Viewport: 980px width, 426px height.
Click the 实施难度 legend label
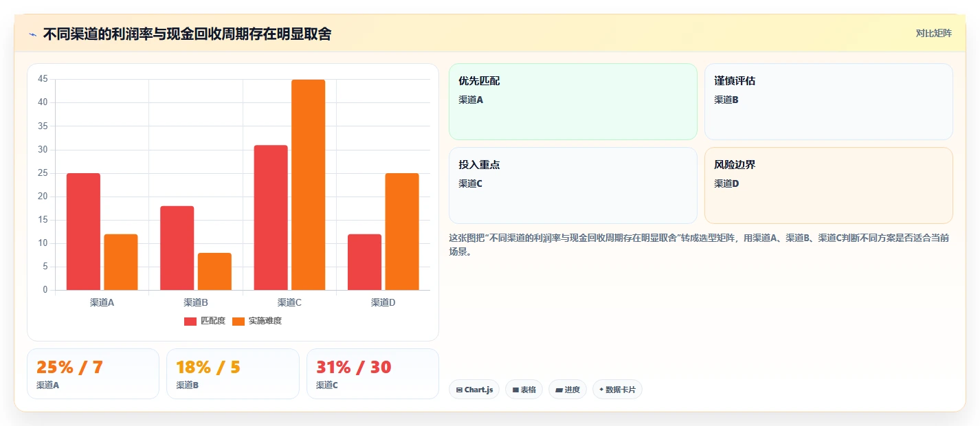click(265, 321)
